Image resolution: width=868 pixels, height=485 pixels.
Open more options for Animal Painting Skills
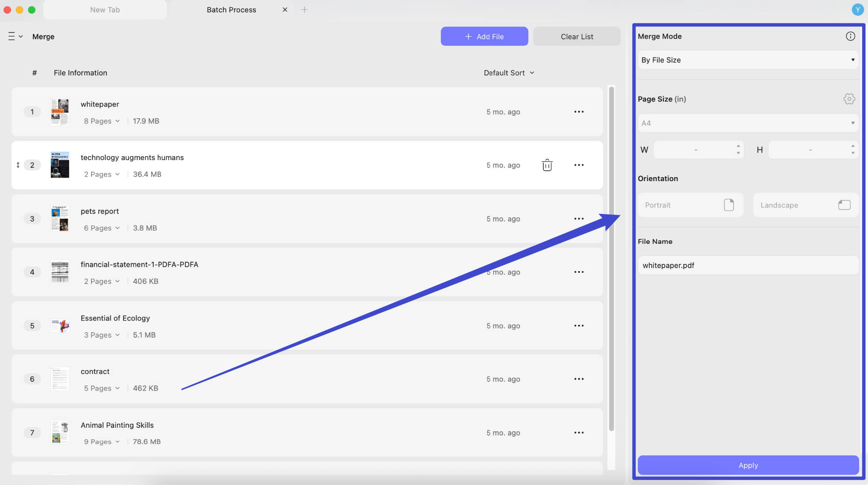tap(579, 432)
